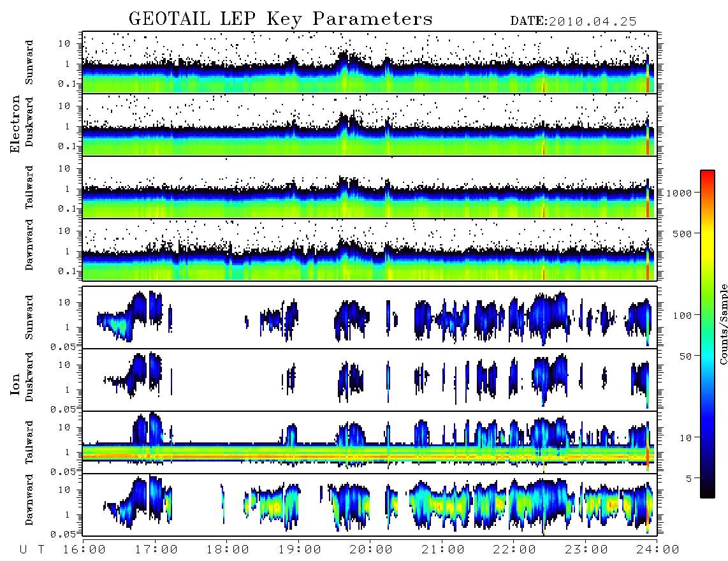Select the "23:00" time tick label
728x561 pixels.
point(587,550)
